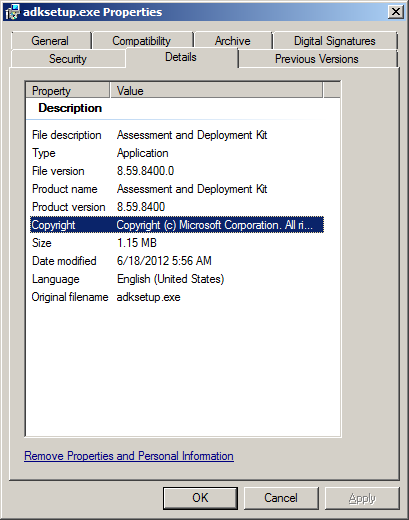Select the File description row
409x520 pixels.
pos(177,135)
